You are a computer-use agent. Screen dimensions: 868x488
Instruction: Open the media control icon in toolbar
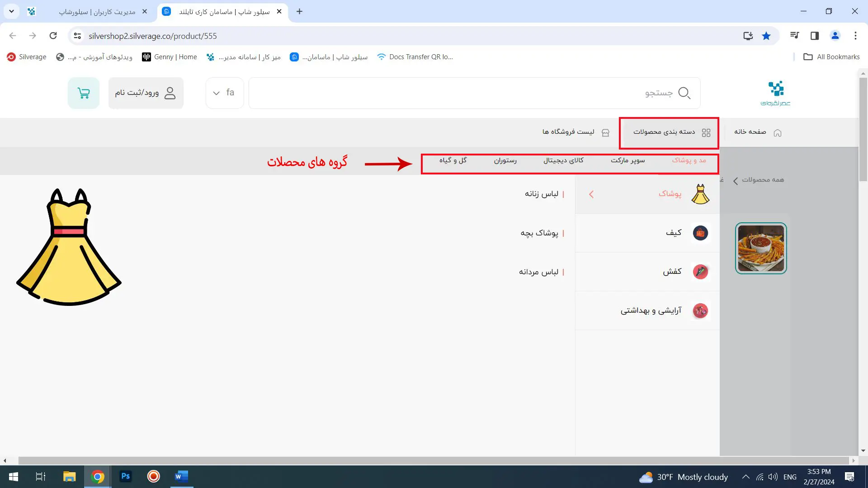pyautogui.click(x=794, y=36)
